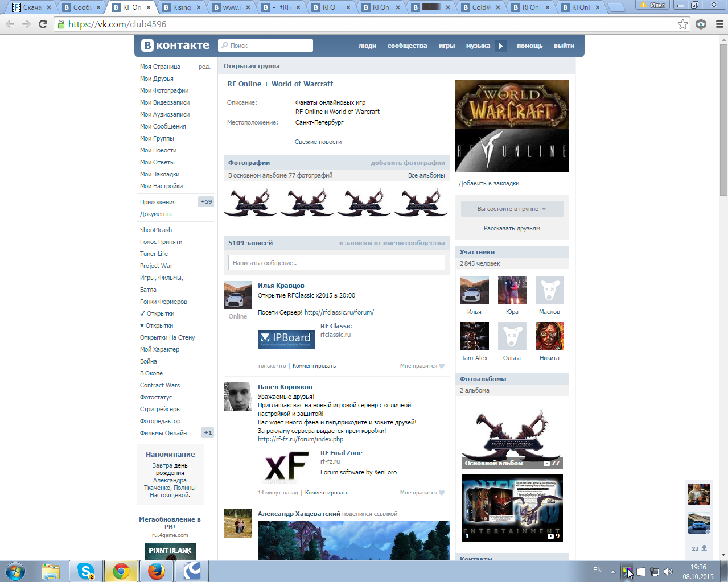Click ред. next to Моя Страница
728x582 pixels.
[204, 67]
